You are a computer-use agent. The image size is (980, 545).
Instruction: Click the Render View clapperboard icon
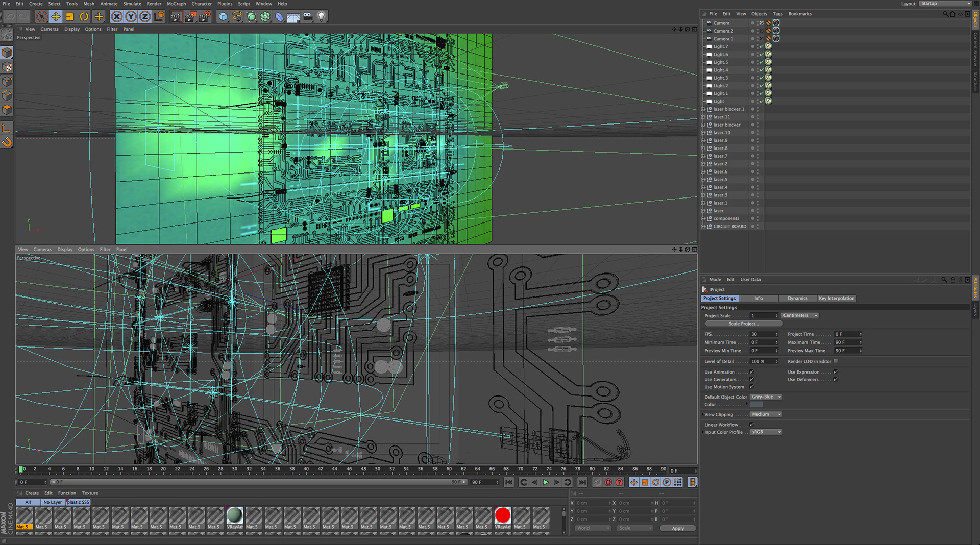pyautogui.click(x=175, y=17)
